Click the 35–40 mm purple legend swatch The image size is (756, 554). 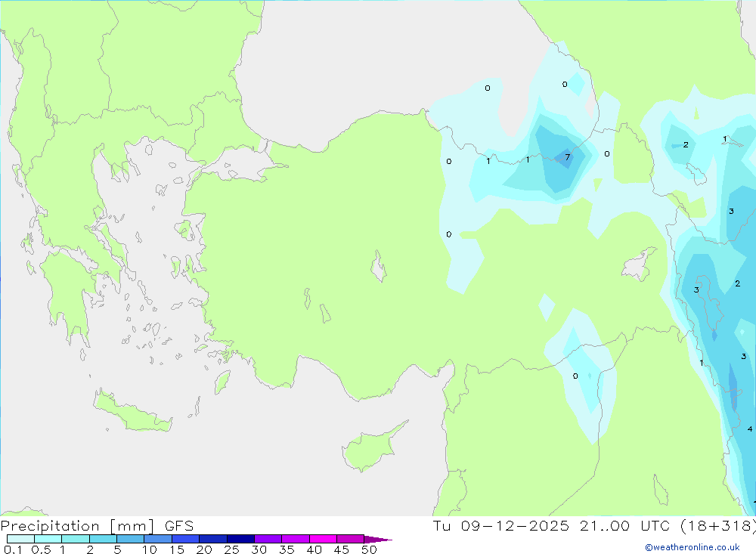[x=295, y=539]
